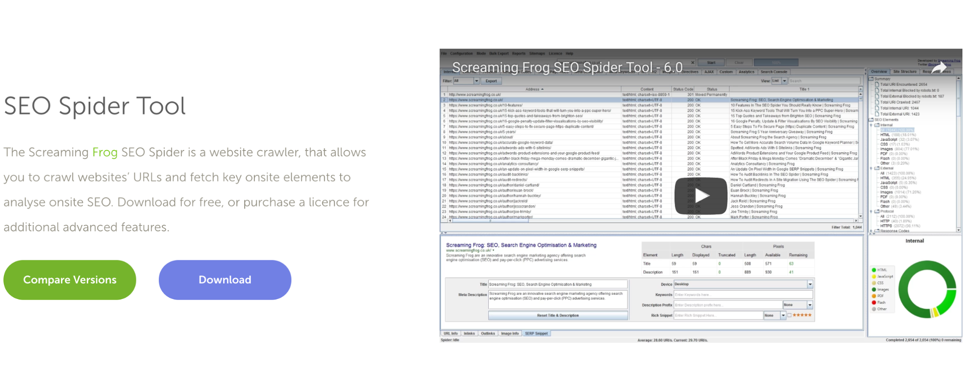Image resolution: width=980 pixels, height=374 pixels.
Task: Sort by the Address column header
Action: tap(534, 89)
